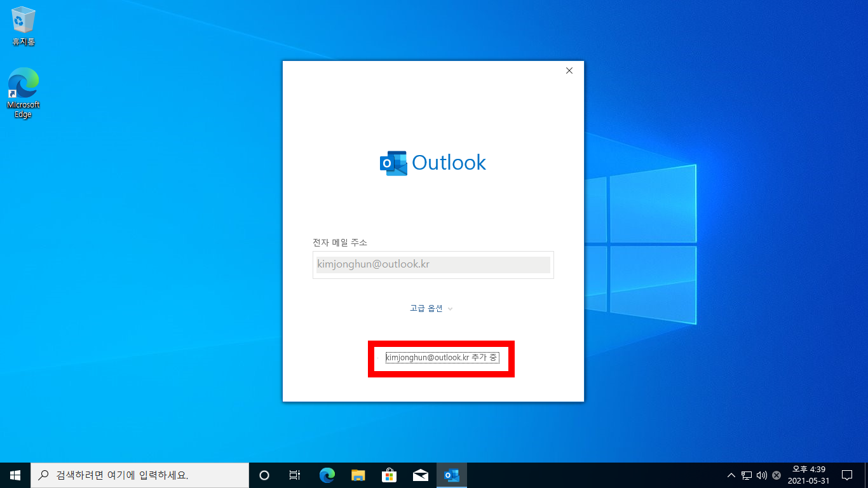
Task: Open the clock showing 오후 4:39
Action: [808, 475]
